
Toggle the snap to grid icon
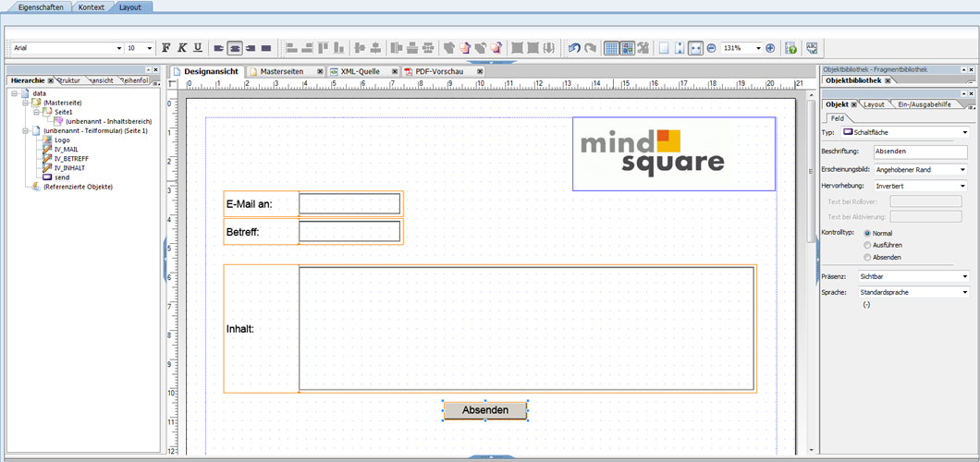pyautogui.click(x=628, y=47)
